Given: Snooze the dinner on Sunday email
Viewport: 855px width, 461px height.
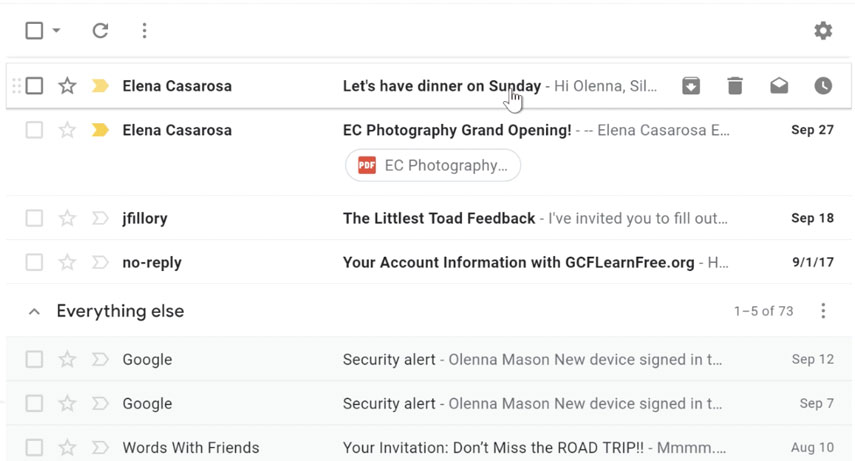Looking at the screenshot, I should click(x=823, y=86).
